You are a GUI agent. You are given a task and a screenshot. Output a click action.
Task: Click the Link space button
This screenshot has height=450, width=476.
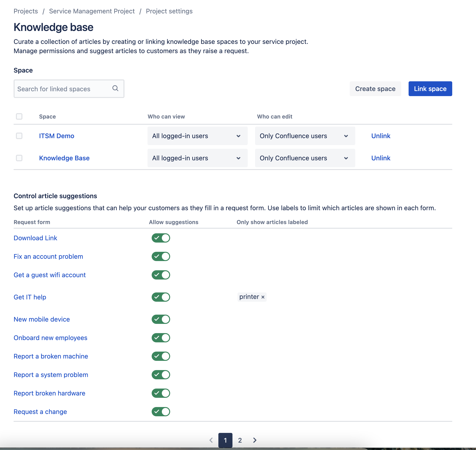(430, 88)
